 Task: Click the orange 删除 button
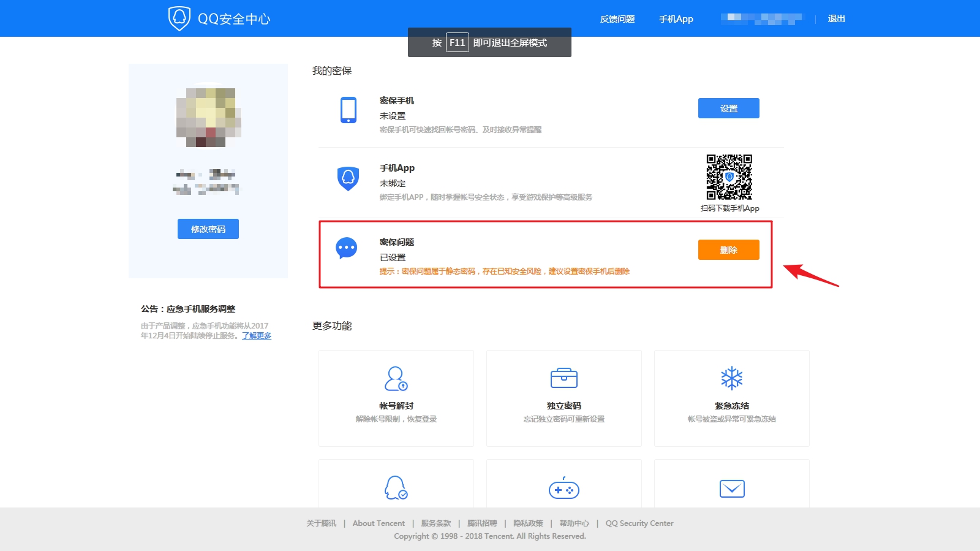pyautogui.click(x=729, y=250)
